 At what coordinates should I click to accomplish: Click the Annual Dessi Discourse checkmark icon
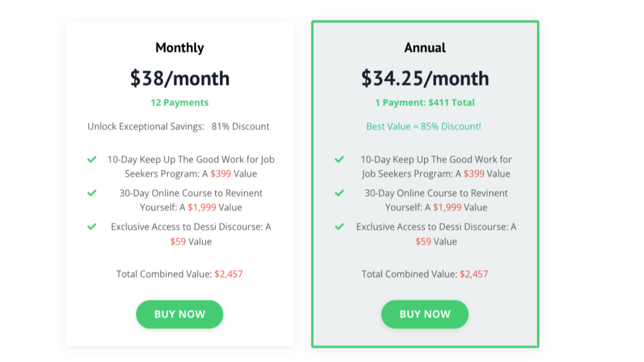[340, 227]
